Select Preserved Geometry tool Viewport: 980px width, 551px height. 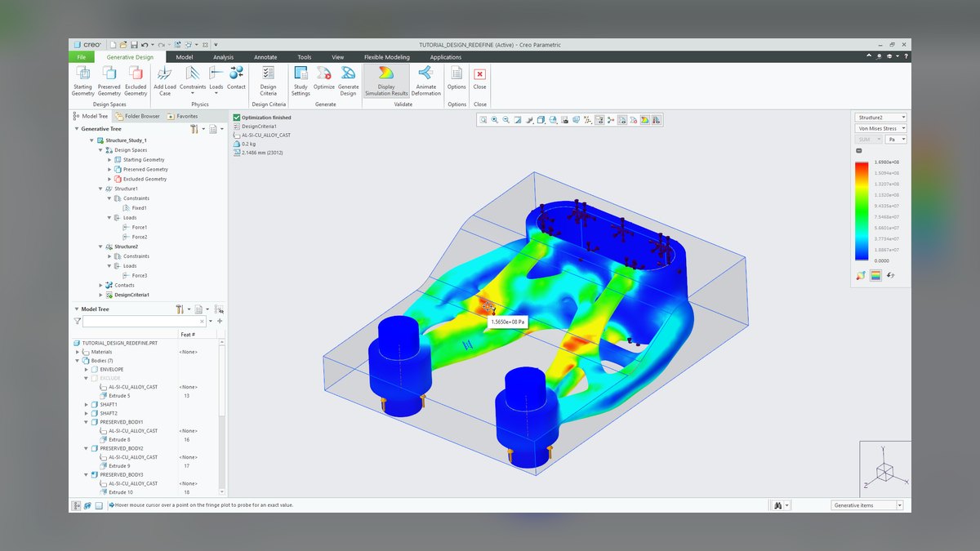[109, 81]
